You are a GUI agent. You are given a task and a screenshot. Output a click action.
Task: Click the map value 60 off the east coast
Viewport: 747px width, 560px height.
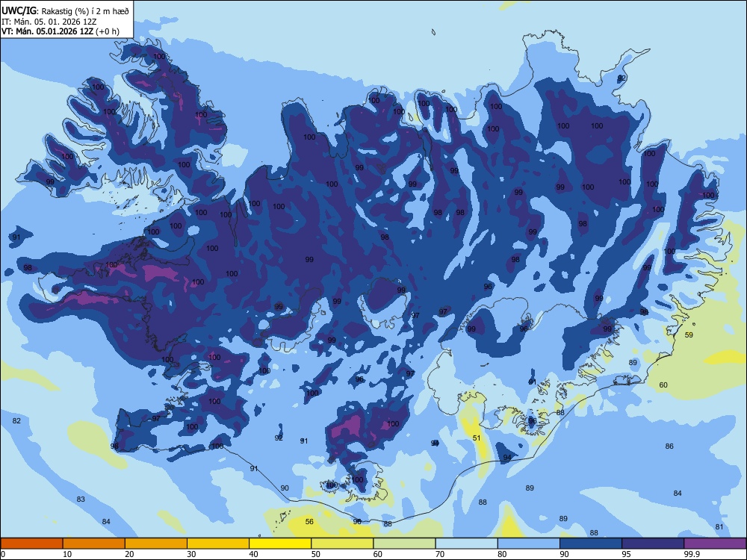pyautogui.click(x=663, y=385)
